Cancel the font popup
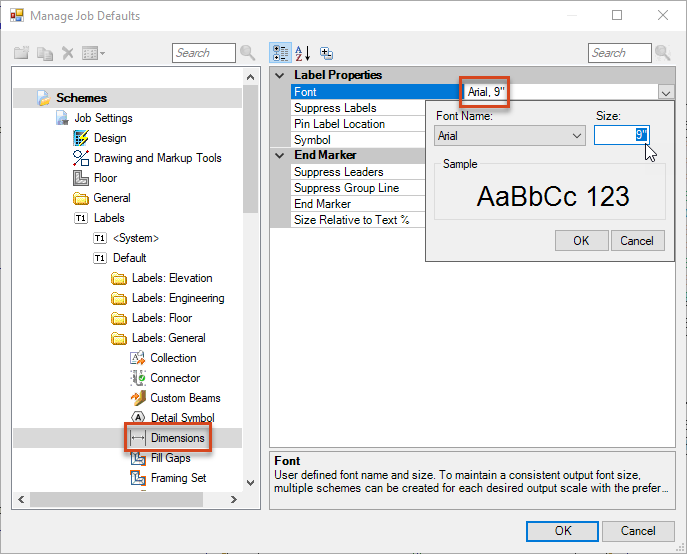The height and width of the screenshot is (554, 687). coord(637,241)
